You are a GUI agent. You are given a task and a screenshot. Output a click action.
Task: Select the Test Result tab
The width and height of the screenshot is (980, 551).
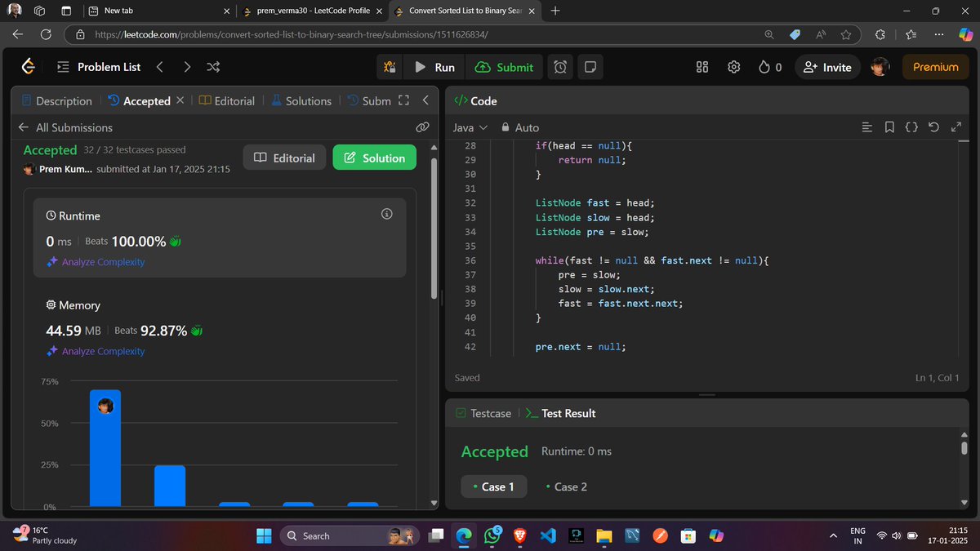click(561, 413)
